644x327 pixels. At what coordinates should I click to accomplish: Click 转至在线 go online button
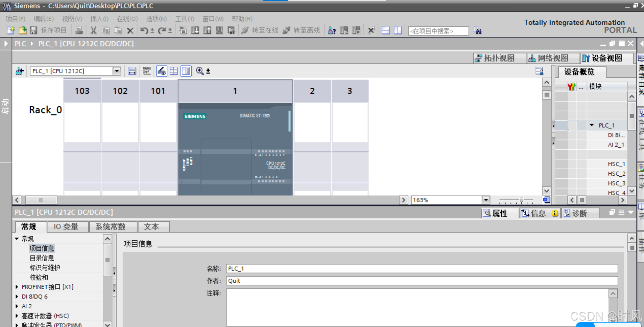tap(260, 30)
